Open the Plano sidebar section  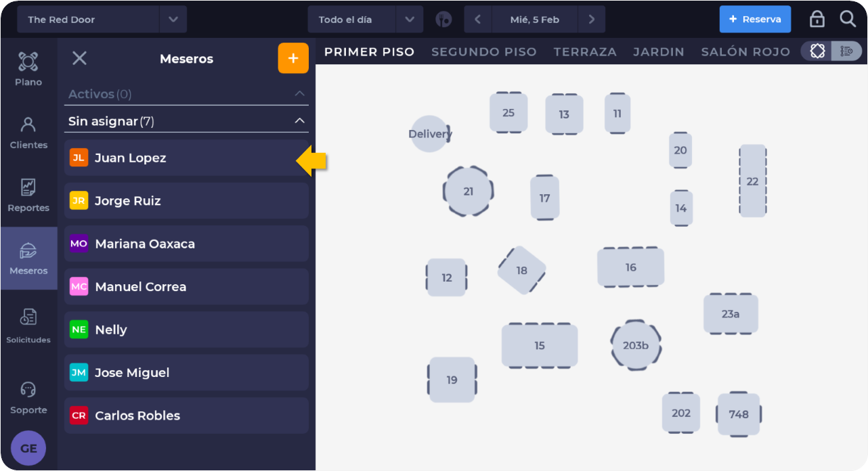point(28,69)
